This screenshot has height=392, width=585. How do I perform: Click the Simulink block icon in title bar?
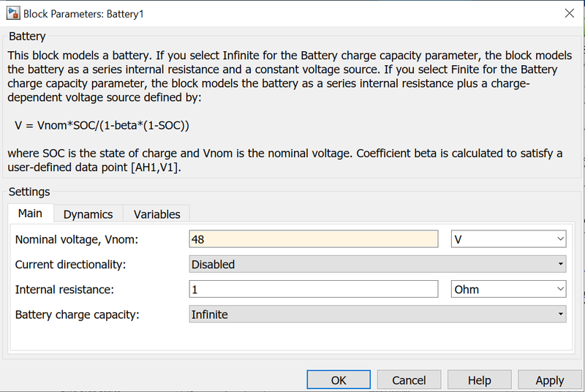[12, 13]
